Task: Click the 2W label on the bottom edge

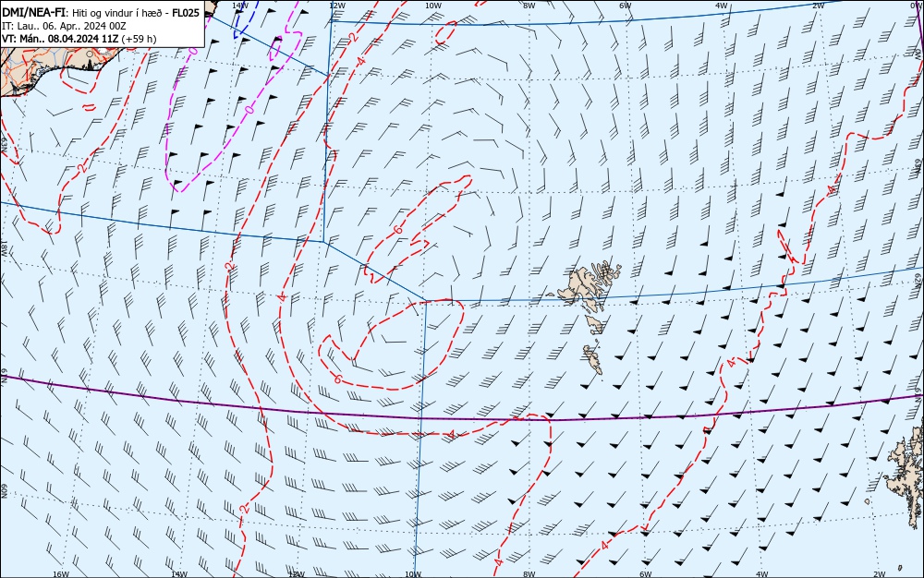Action: point(879,574)
